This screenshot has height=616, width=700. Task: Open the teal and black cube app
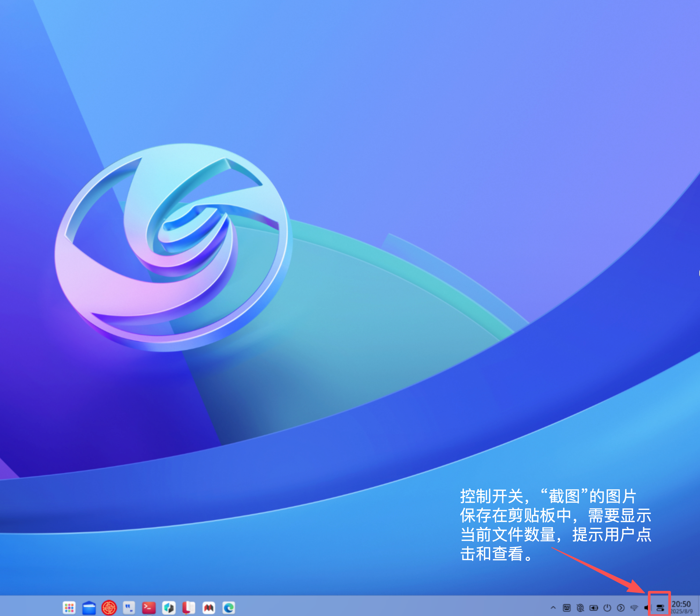pyautogui.click(x=169, y=607)
